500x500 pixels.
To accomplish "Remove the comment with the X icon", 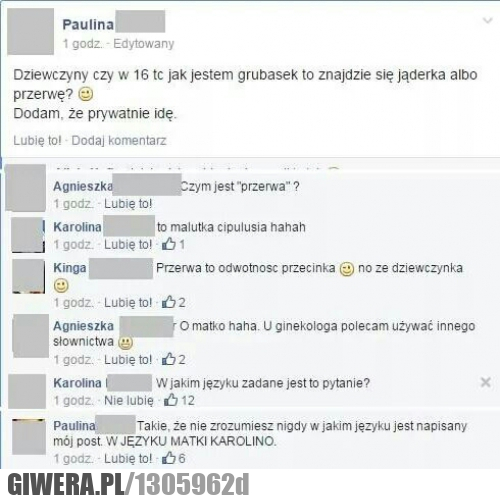I will click(486, 382).
